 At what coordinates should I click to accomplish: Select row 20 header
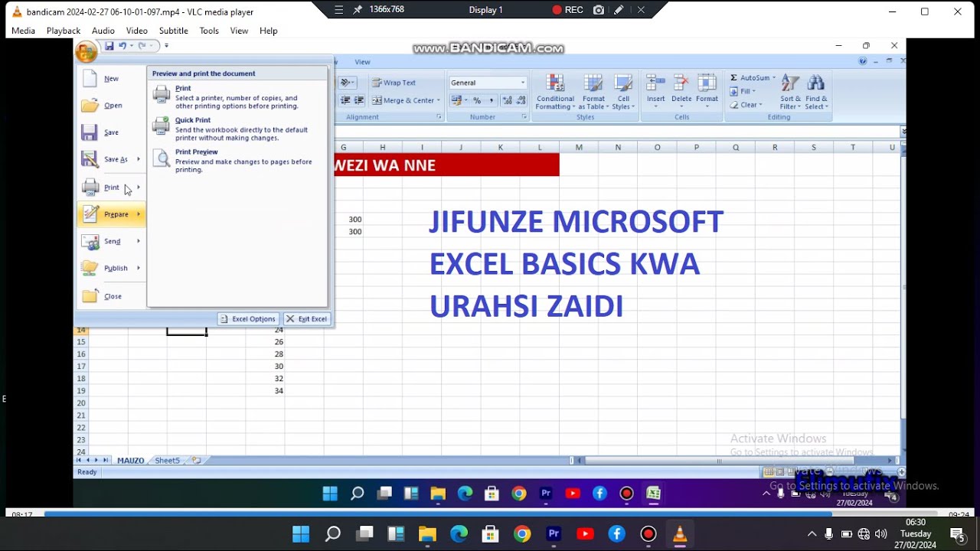click(x=80, y=403)
